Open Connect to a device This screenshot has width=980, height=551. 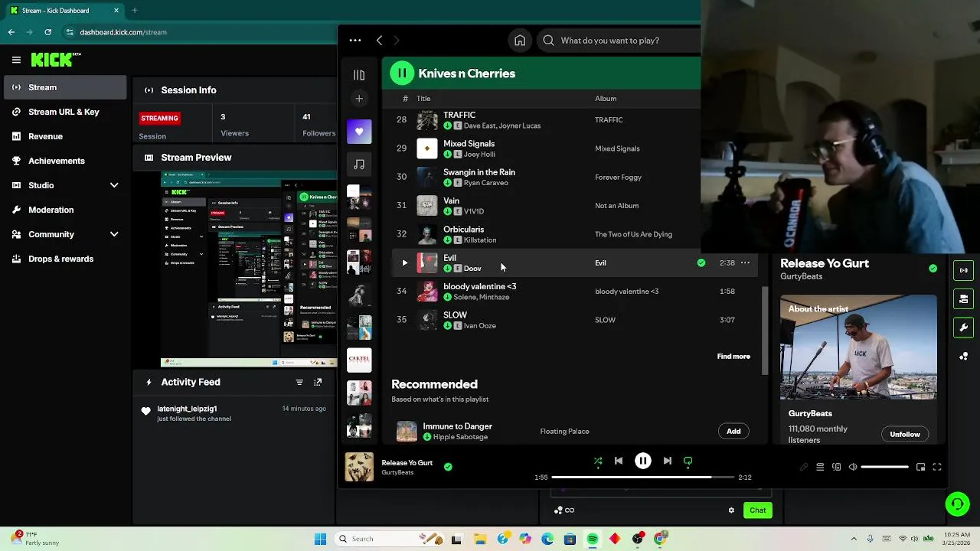point(837,467)
